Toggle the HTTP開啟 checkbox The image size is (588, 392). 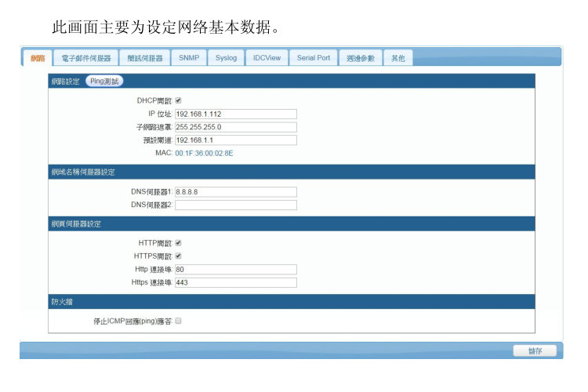coord(178,243)
